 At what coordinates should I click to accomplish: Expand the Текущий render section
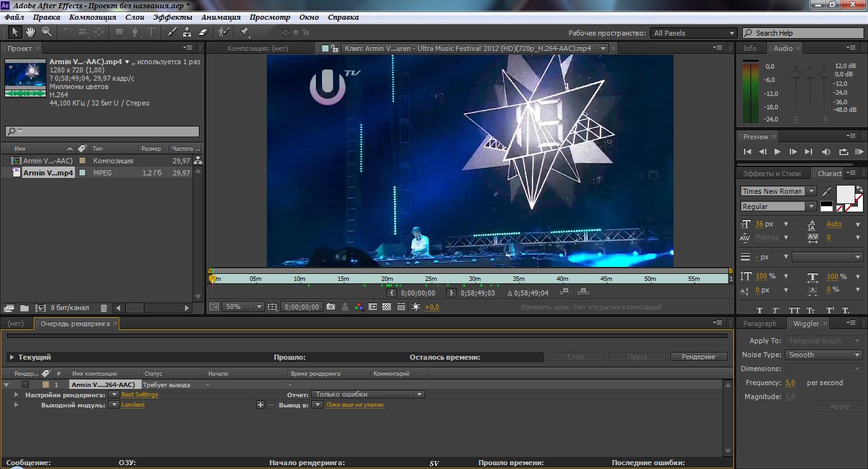11,357
